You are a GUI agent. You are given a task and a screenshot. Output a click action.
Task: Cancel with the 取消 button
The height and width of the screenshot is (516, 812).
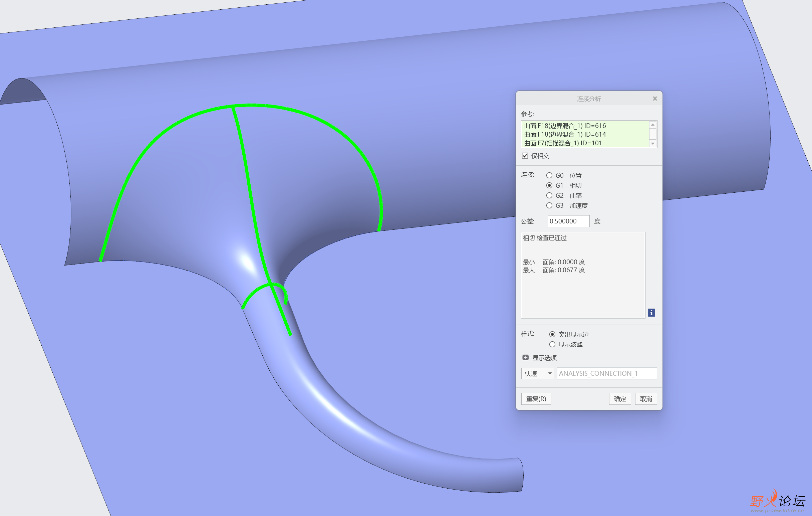645,398
